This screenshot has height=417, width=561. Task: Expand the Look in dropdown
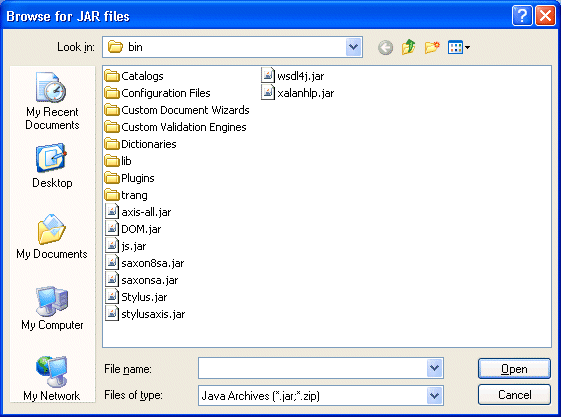353,47
